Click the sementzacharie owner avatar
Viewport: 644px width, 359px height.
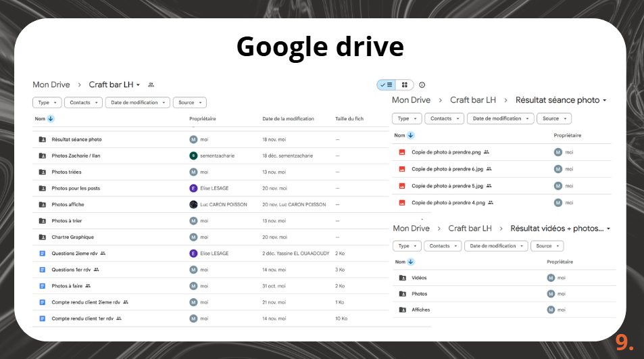[x=193, y=156]
